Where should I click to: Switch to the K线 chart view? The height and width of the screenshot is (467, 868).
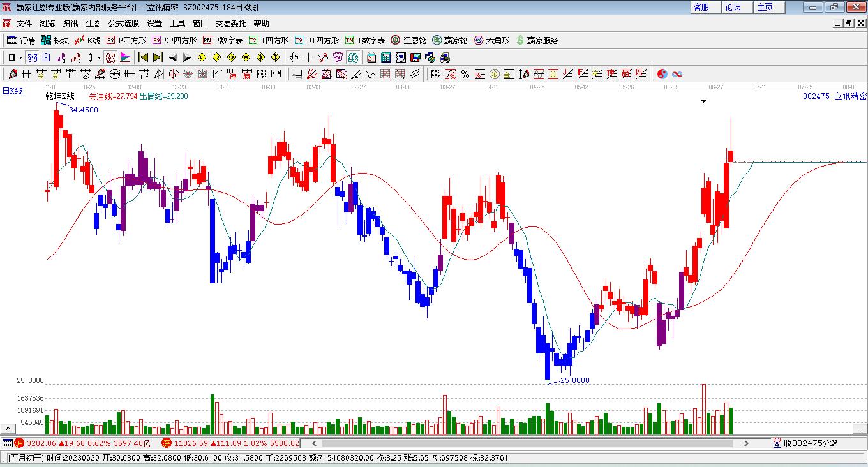(x=87, y=40)
